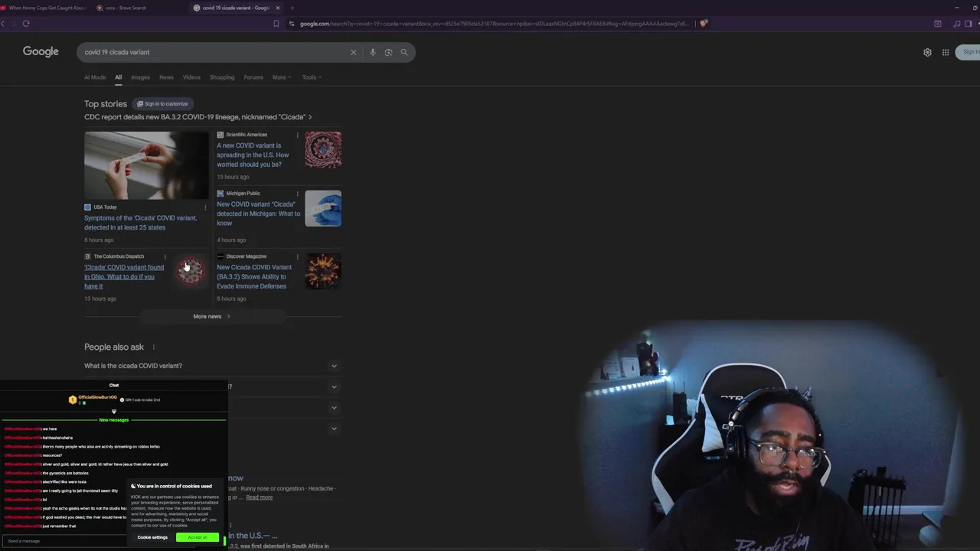
Task: Focus the Google search input field
Action: tap(214, 52)
